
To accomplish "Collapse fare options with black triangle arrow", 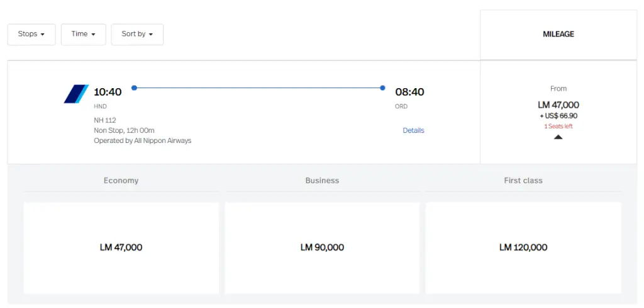I will coord(558,137).
